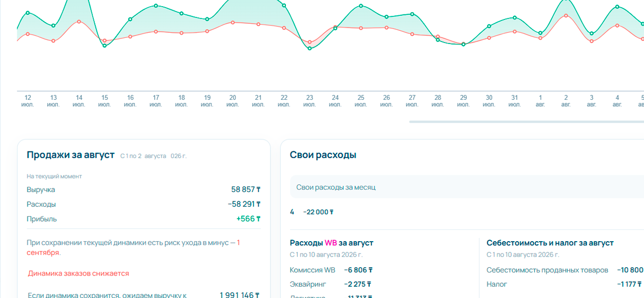Click the chart's horizontal scrollbar thumb
Screen dimensions: 644x298
click(x=526, y=122)
